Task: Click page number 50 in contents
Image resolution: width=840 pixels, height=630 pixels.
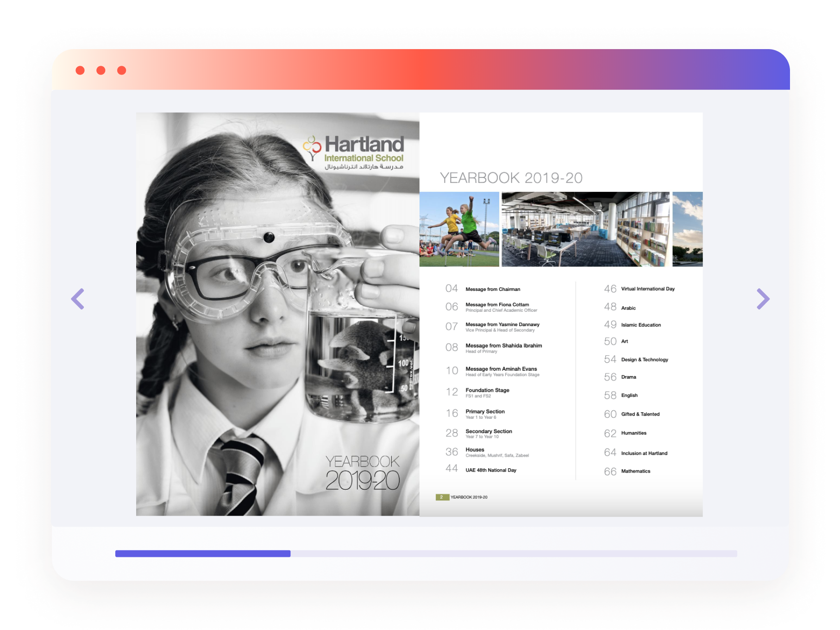Action: [610, 341]
